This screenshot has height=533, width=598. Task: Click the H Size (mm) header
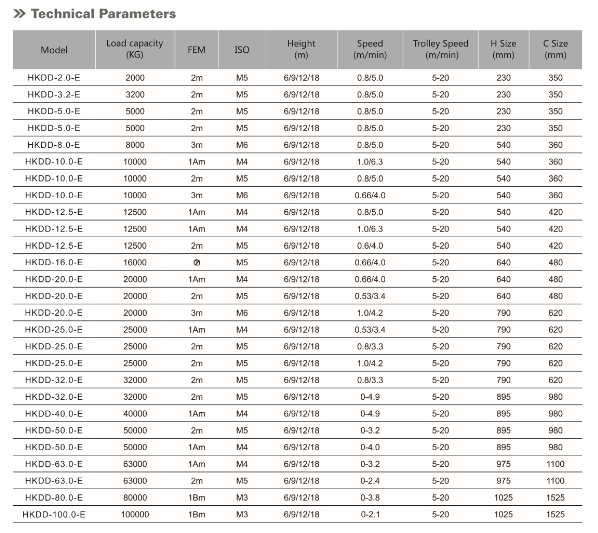(x=503, y=49)
